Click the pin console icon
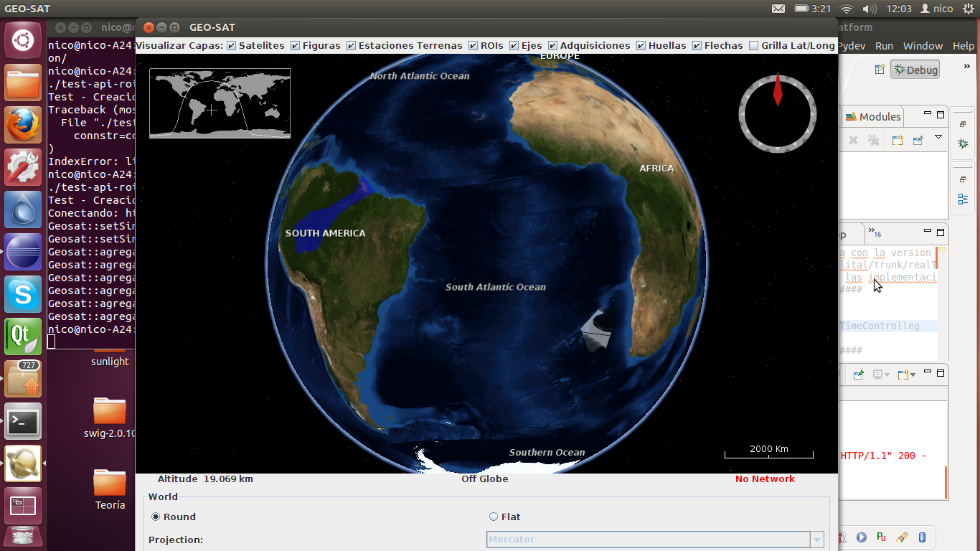Screen dimensions: 980x551 (x=858, y=375)
